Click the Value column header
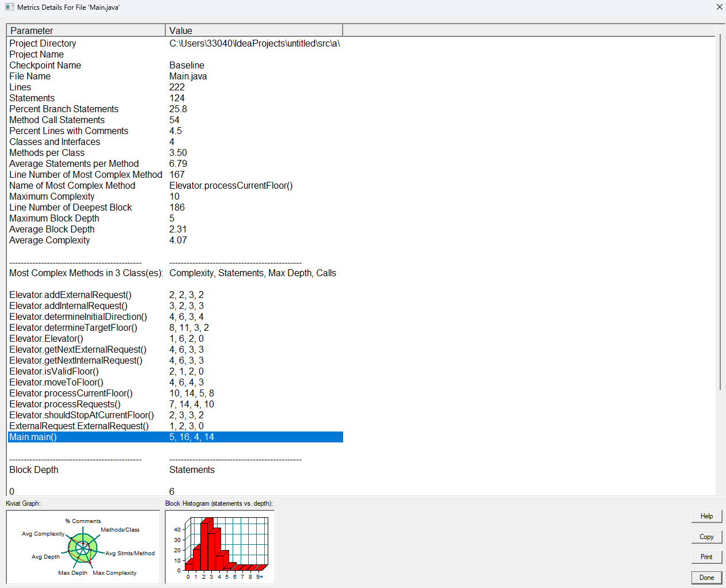 click(x=254, y=30)
